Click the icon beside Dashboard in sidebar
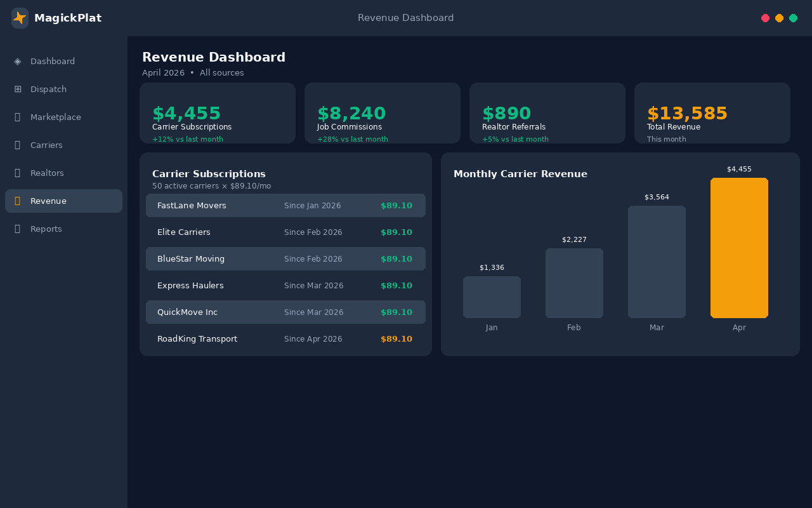 click(x=18, y=62)
